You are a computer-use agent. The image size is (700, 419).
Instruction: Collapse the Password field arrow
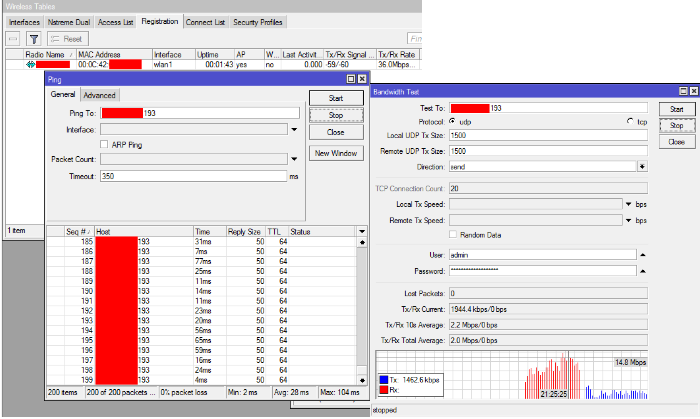tap(643, 271)
